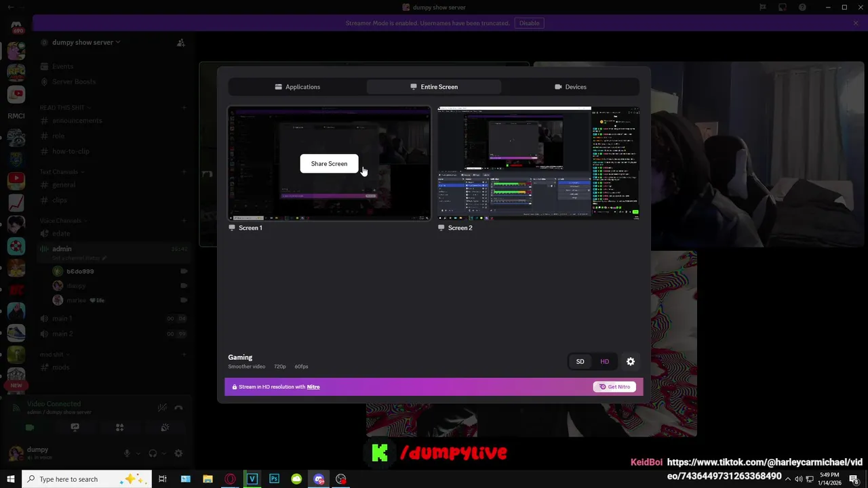Open the Devices tab
The height and width of the screenshot is (488, 868).
click(x=570, y=87)
